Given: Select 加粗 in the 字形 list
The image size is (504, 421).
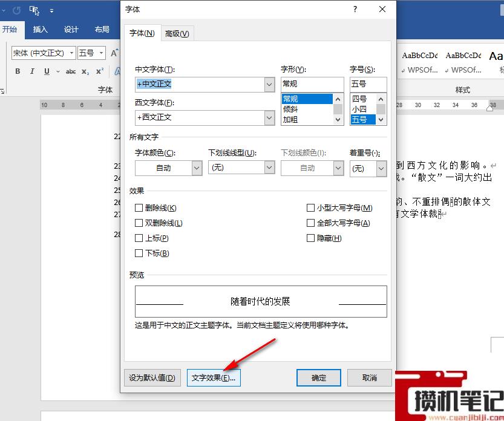Looking at the screenshot, I should 307,120.
